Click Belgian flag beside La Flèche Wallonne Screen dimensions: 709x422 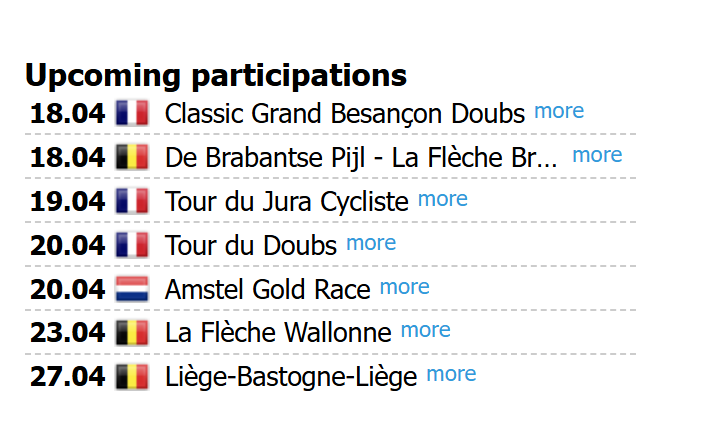[132, 332]
